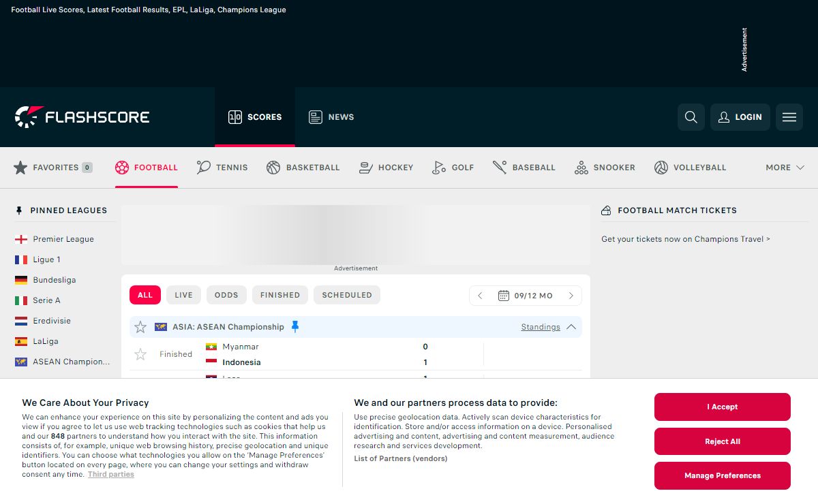This screenshot has width=818, height=504.
Task: Click the golf flag icon
Action: point(439,168)
